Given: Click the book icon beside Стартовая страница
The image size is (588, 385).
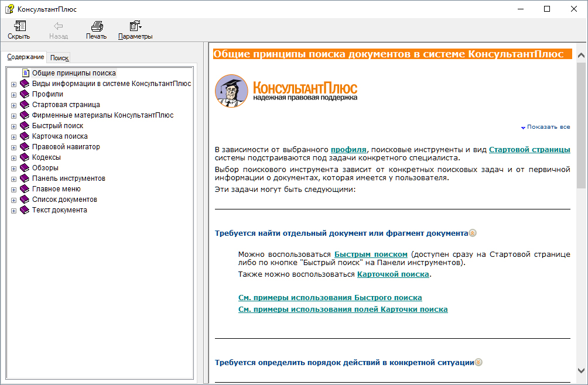Looking at the screenshot, I should pos(25,105).
